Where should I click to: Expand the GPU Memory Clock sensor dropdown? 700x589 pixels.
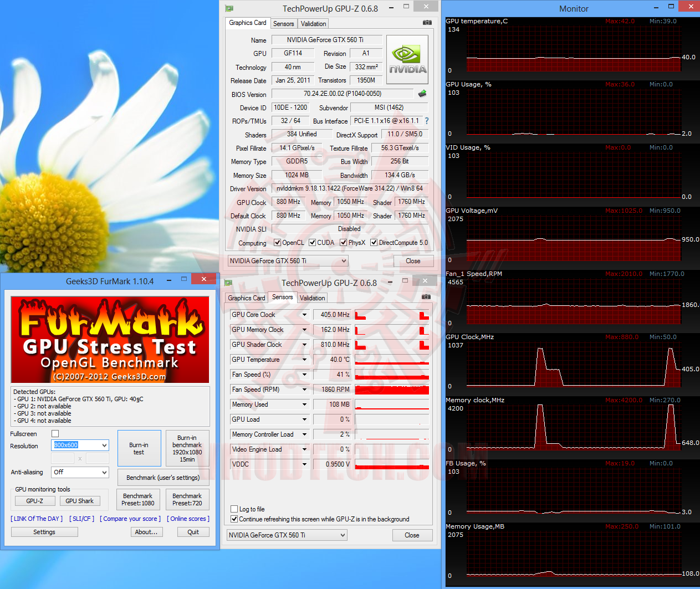[304, 330]
